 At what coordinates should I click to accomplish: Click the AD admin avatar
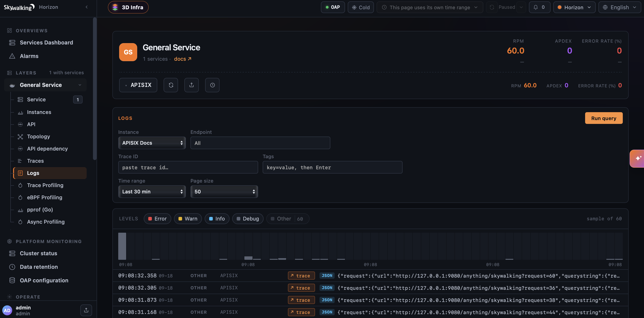[x=7, y=310]
